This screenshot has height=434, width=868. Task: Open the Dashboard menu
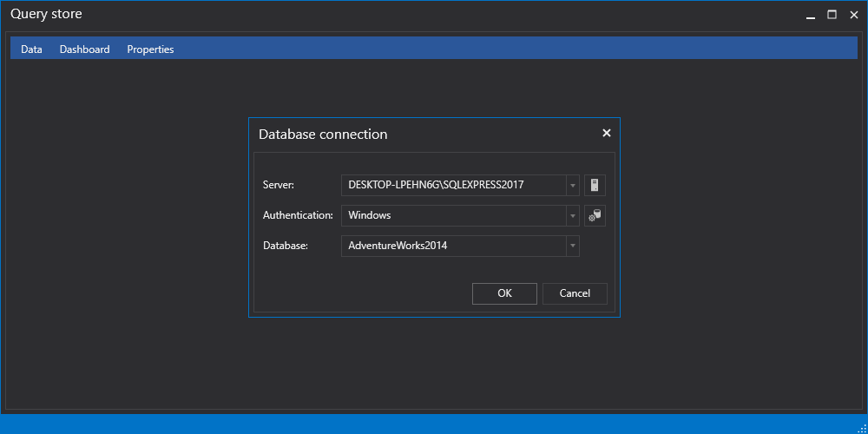pos(85,49)
